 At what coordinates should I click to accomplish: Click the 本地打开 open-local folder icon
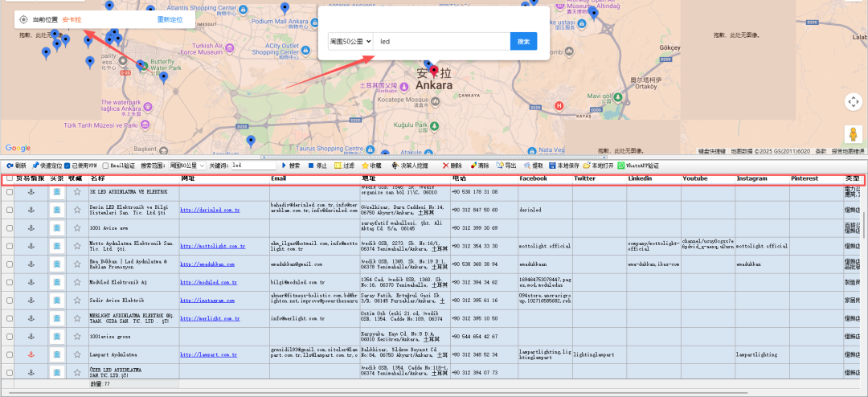586,166
